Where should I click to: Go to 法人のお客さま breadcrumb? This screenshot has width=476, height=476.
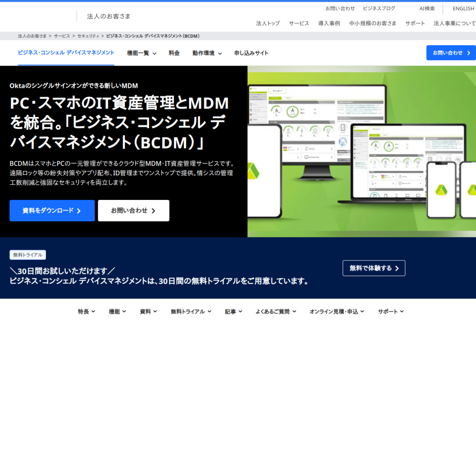pos(32,36)
